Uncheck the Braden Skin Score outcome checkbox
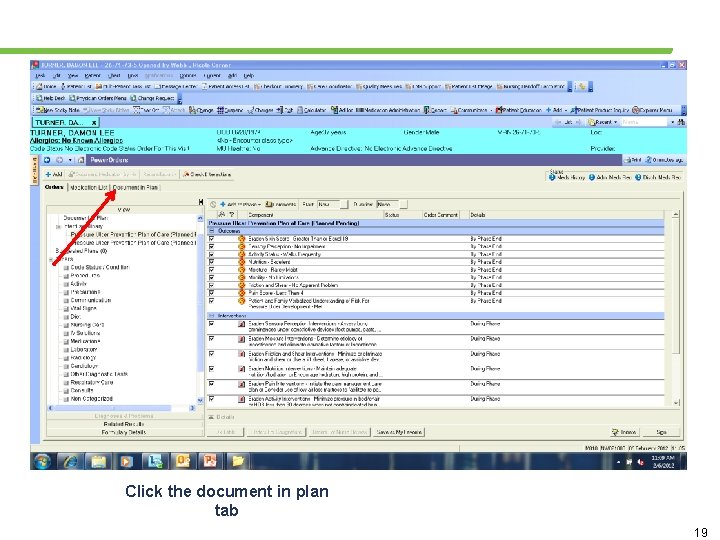720x540 pixels. pyautogui.click(x=212, y=239)
